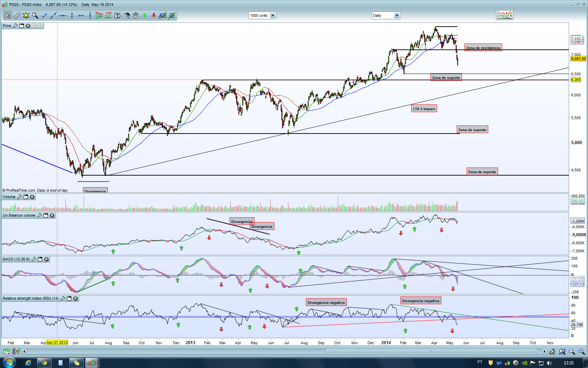Open the support resistance channel tool
Screen dimensions: 588x368
coord(108,15)
